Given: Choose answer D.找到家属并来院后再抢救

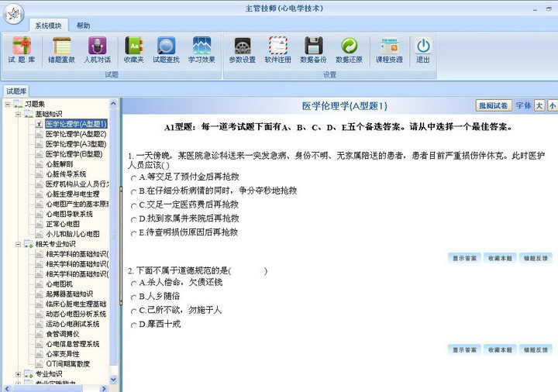Looking at the screenshot, I should click(134, 219).
